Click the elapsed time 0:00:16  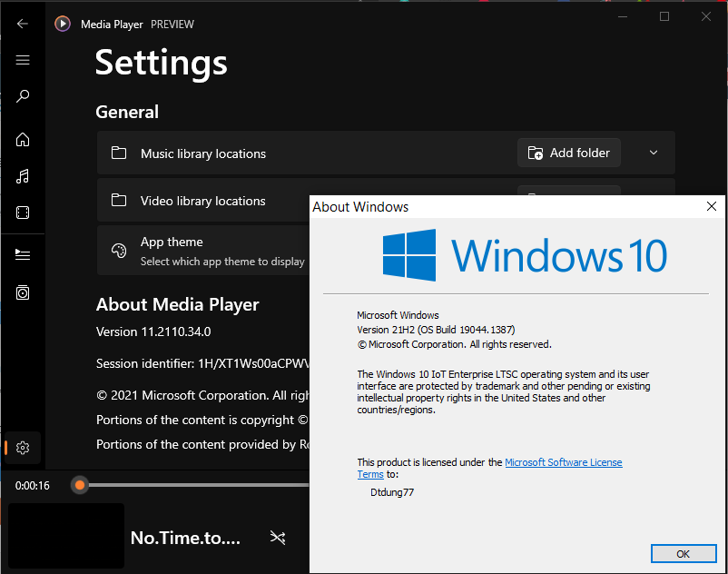32,486
